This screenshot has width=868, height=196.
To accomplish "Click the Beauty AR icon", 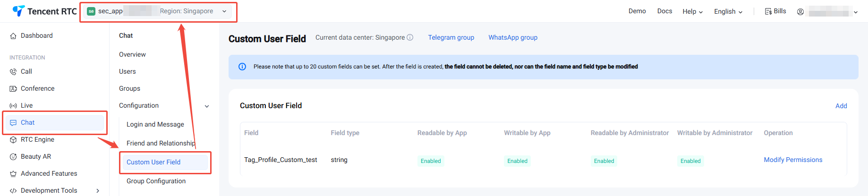I will tap(13, 157).
